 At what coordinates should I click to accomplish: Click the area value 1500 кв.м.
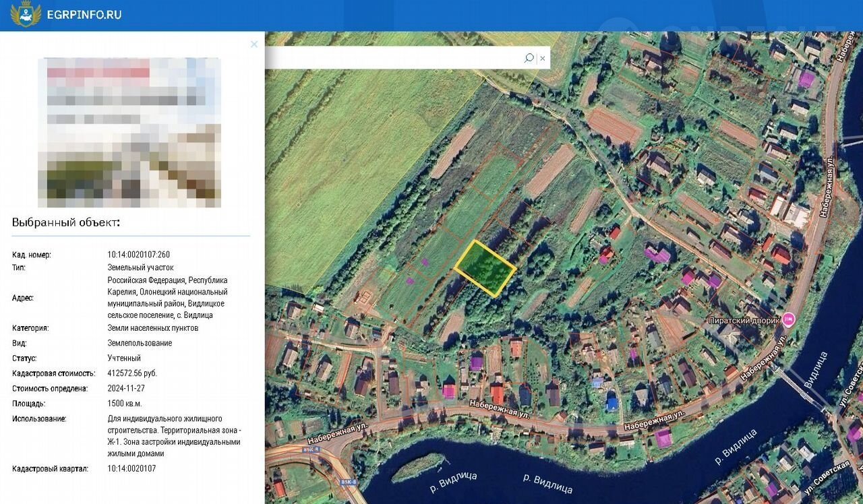[125, 404]
